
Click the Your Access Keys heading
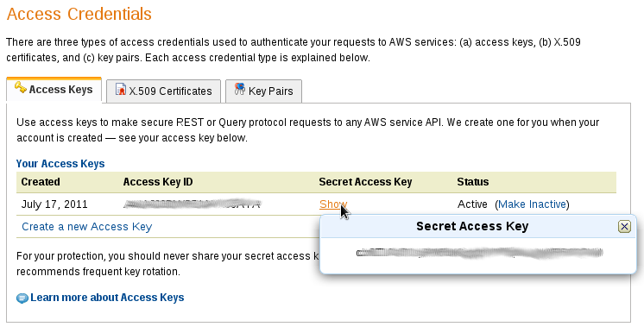(60, 164)
